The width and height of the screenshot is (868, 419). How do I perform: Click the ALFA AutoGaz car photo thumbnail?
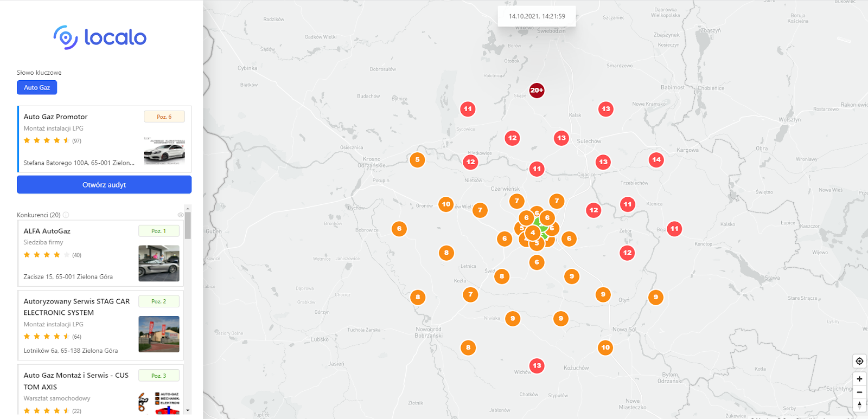[159, 263]
